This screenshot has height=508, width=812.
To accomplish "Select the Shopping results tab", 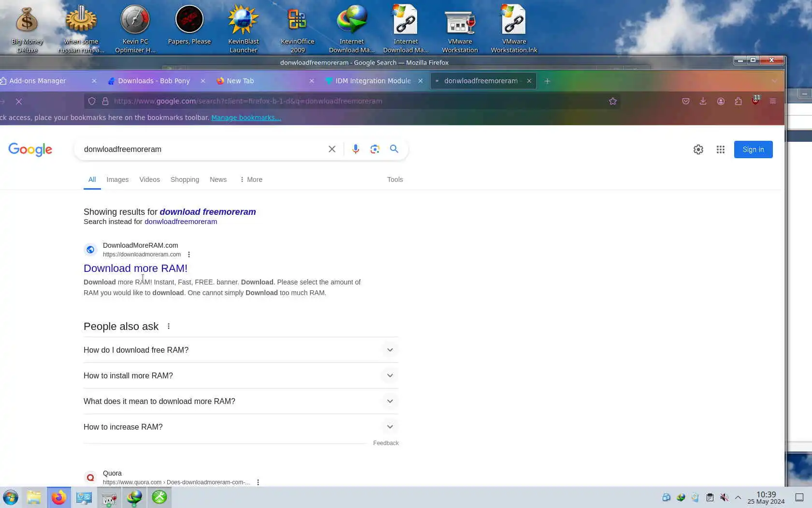I will (185, 179).
